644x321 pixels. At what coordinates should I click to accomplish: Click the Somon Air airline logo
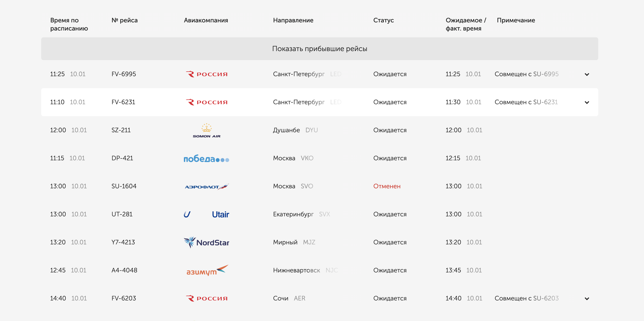click(207, 130)
